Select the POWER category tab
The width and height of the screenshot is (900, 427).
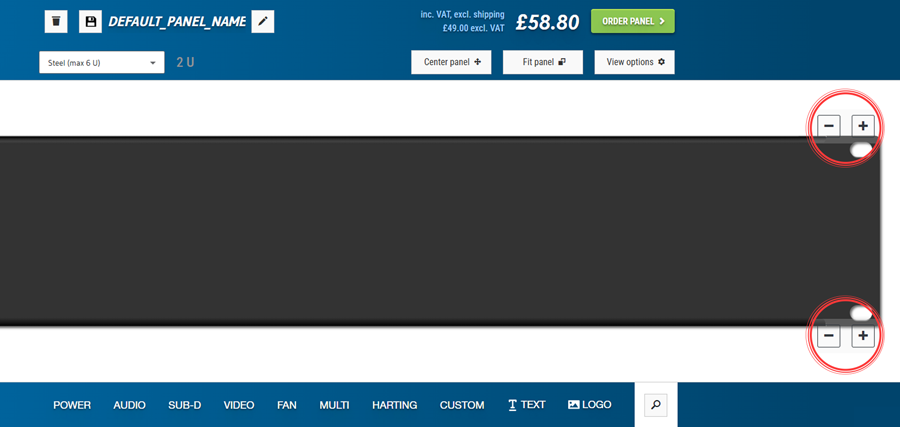coord(72,405)
